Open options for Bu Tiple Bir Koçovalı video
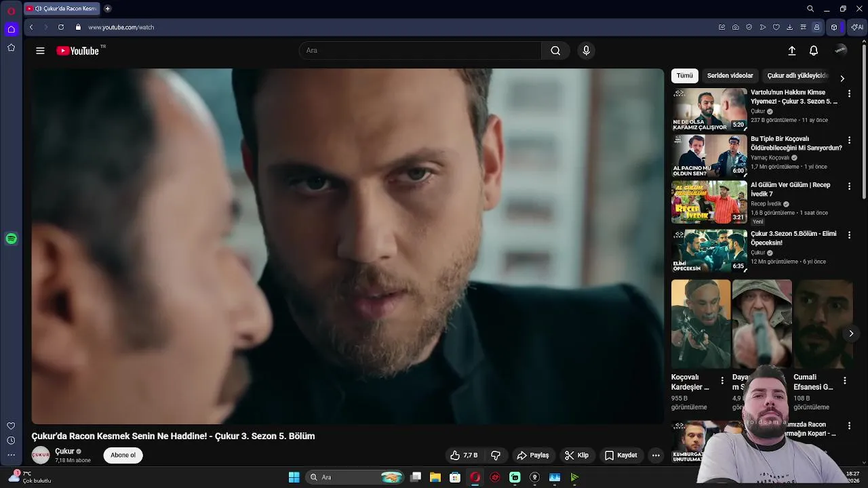This screenshot has width=868, height=488. [849, 140]
